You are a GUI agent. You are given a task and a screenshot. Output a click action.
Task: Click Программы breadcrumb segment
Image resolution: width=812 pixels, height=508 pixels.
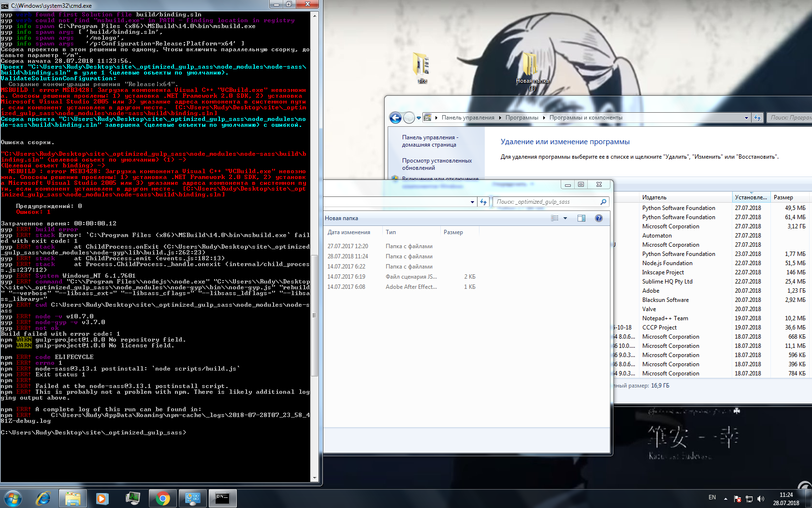(522, 118)
